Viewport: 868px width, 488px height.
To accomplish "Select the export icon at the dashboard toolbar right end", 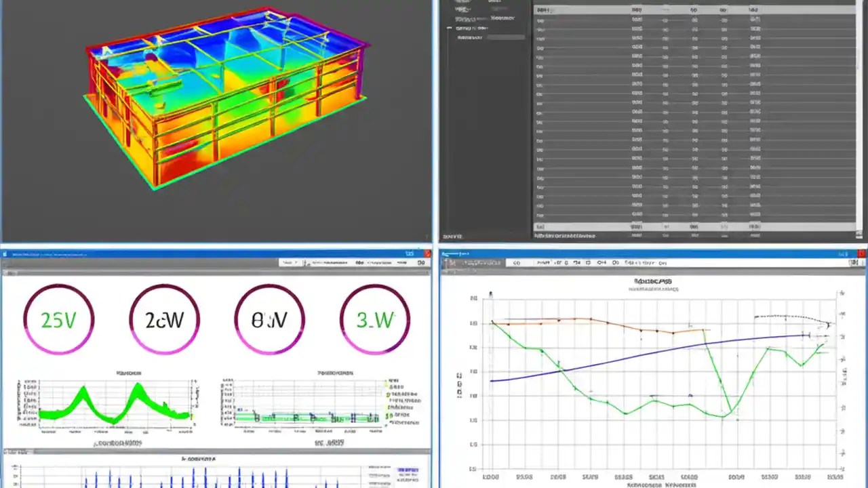I will [x=421, y=263].
